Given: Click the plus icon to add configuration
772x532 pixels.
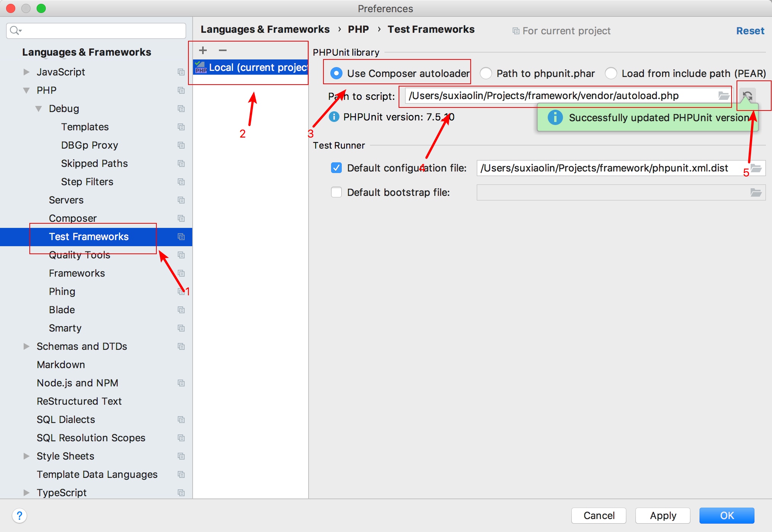Looking at the screenshot, I should click(x=203, y=50).
